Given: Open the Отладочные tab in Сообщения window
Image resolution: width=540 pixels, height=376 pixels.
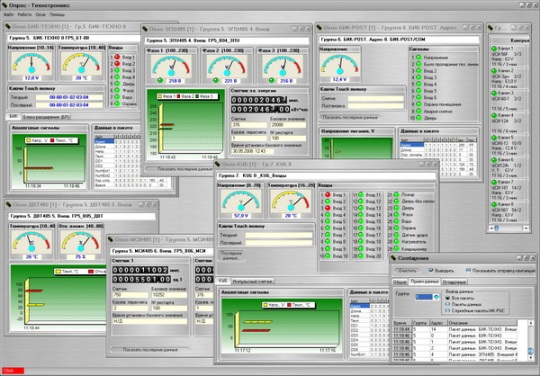Looking at the screenshot, I should click(x=454, y=282).
